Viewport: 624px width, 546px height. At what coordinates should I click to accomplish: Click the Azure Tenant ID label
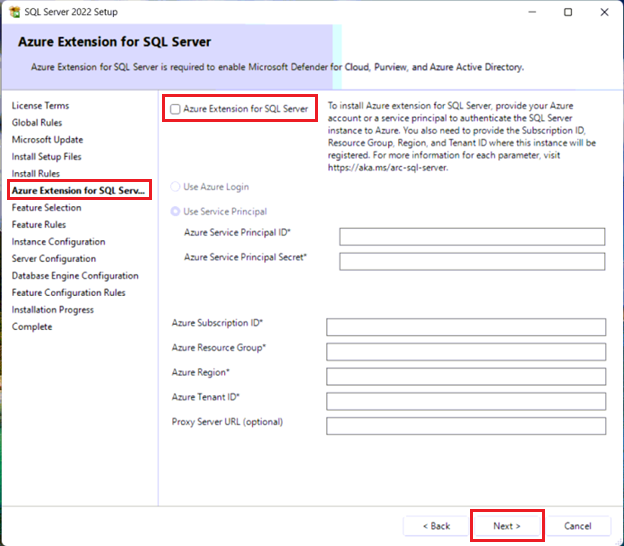pyautogui.click(x=206, y=397)
